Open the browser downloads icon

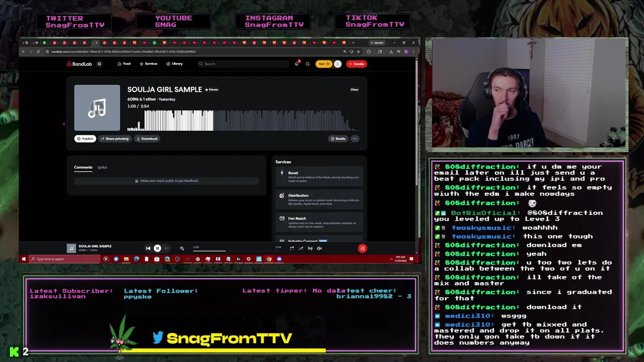(391, 51)
